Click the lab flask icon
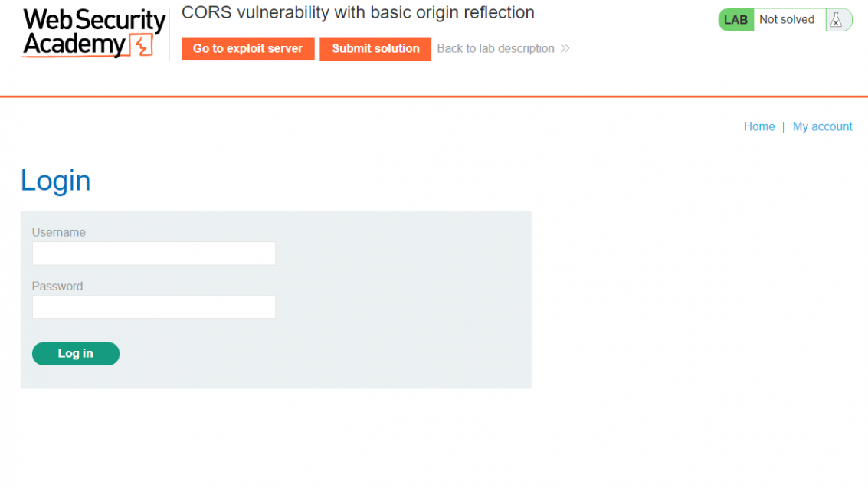 click(x=836, y=20)
